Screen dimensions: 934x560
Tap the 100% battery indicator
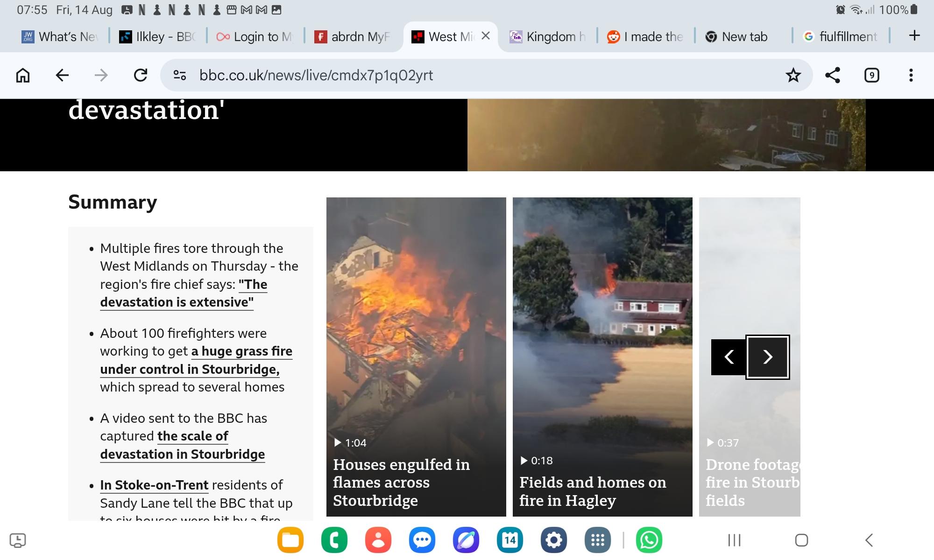click(x=899, y=10)
